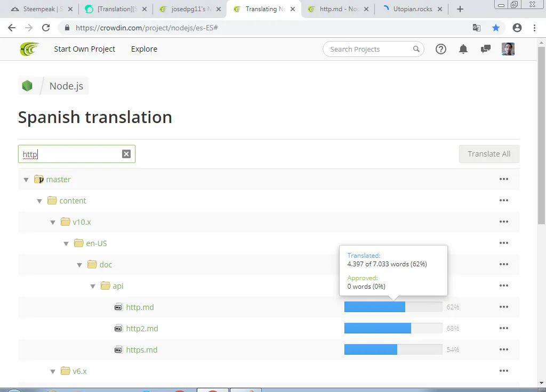
Task: Click the http.md 62% progress bar
Action: 393,307
